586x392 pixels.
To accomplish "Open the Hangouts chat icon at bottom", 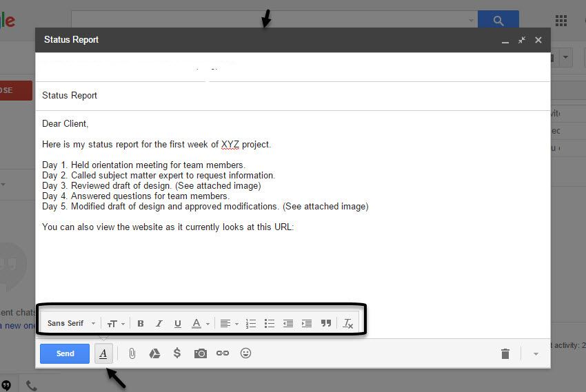I will 6,385.
